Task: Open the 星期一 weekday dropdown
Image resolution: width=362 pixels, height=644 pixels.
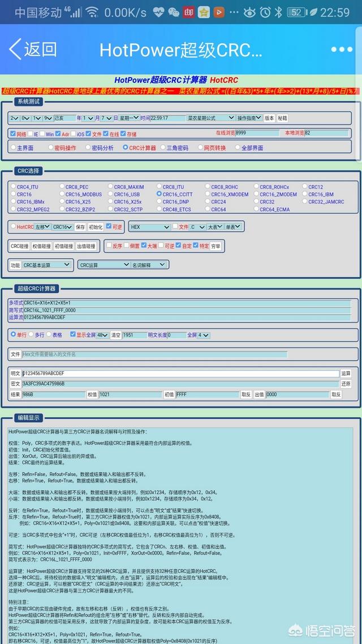Action: tap(130, 118)
